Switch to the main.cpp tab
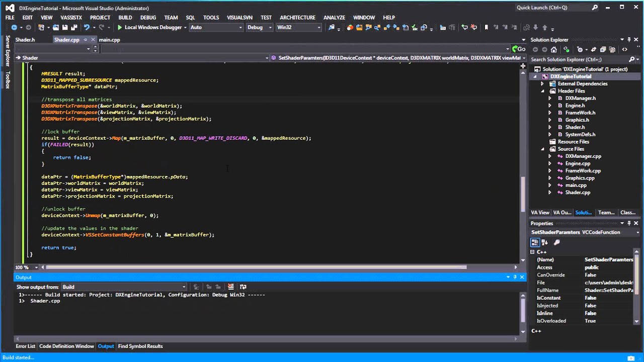The image size is (644, 362). click(x=109, y=40)
